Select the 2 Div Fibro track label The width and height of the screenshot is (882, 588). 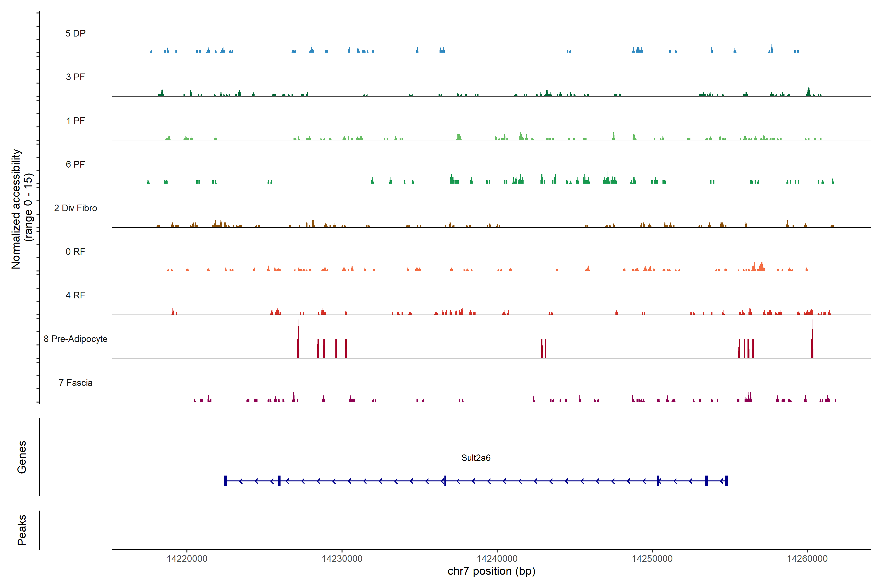(75, 208)
